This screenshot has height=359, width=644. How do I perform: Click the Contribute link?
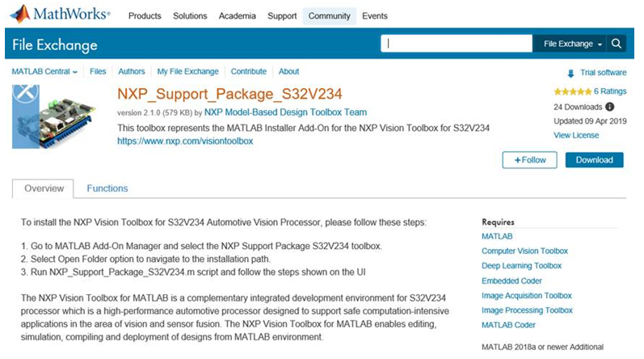tap(249, 71)
